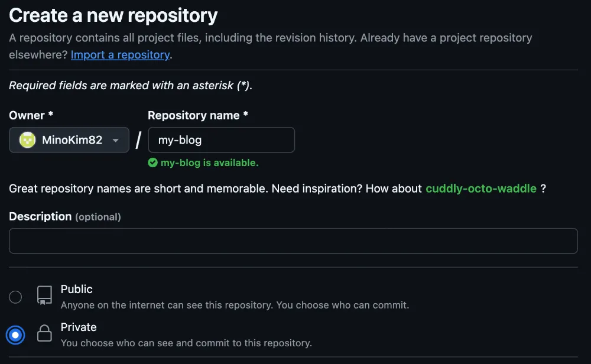Click the Public repository book icon

(x=44, y=295)
